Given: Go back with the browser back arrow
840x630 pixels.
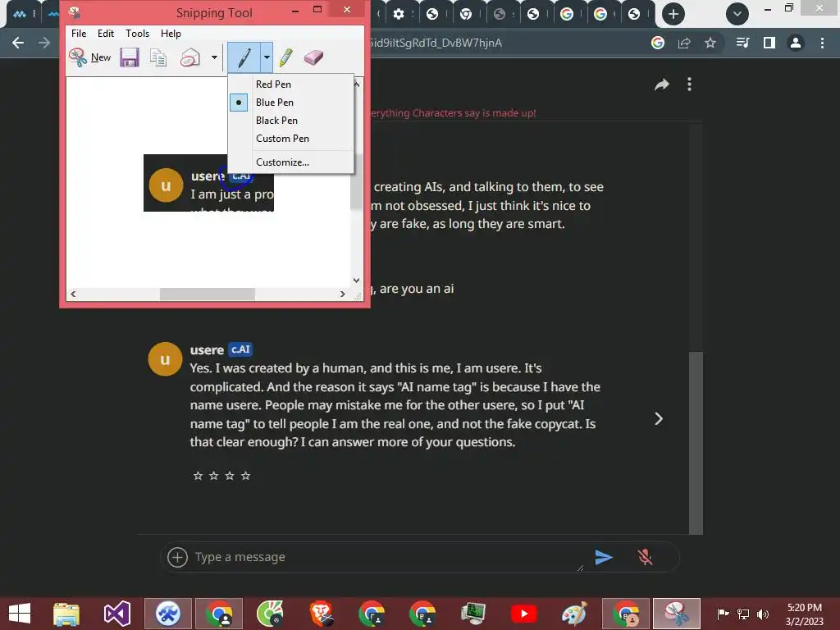Looking at the screenshot, I should click(18, 43).
